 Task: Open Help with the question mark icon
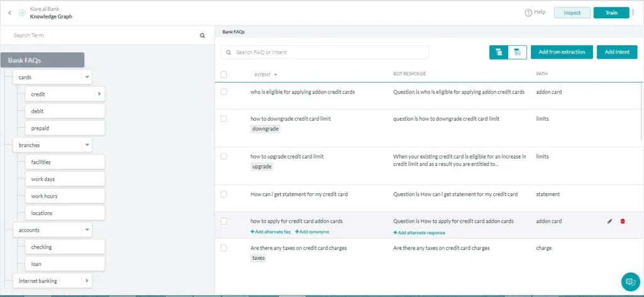click(528, 13)
